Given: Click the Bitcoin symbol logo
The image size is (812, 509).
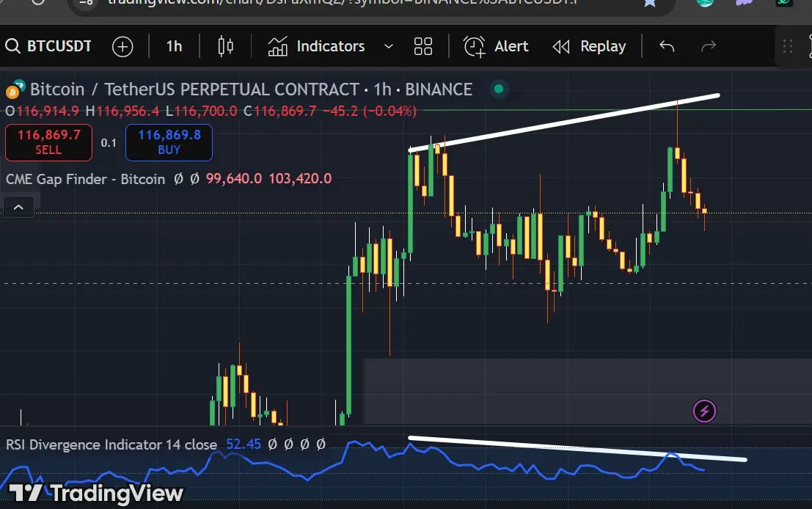Looking at the screenshot, I should (x=15, y=89).
